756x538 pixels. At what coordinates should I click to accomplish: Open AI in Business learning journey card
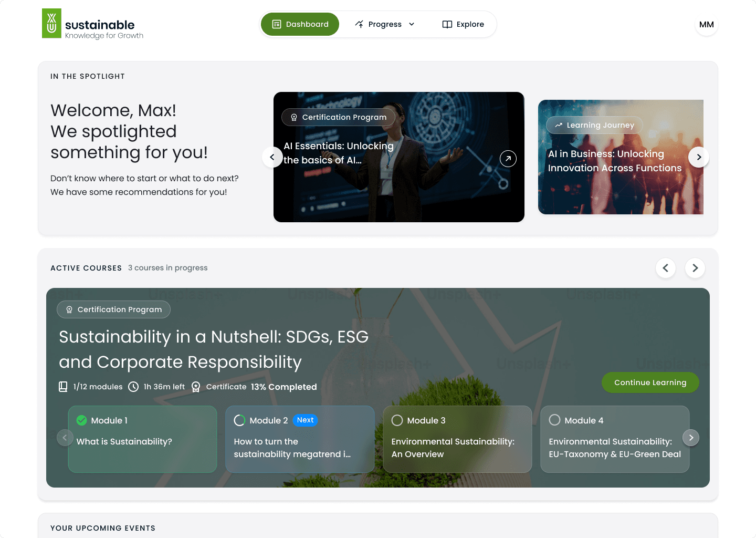[x=621, y=157]
